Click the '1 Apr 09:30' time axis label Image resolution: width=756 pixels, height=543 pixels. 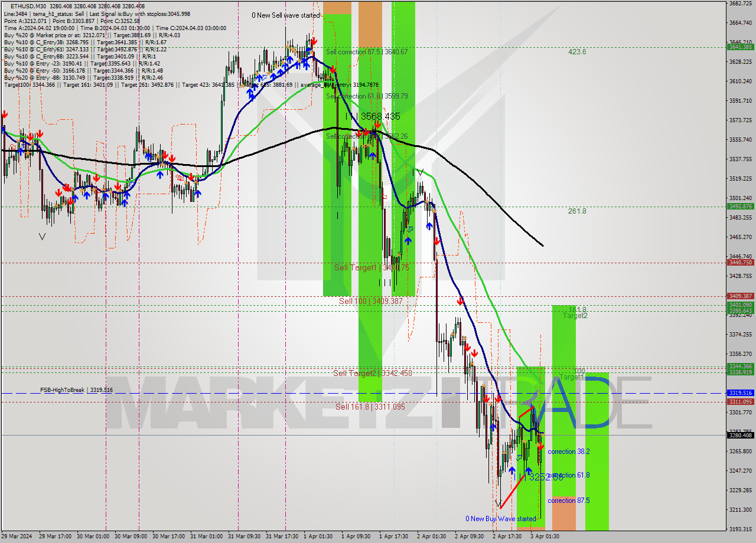357,537
